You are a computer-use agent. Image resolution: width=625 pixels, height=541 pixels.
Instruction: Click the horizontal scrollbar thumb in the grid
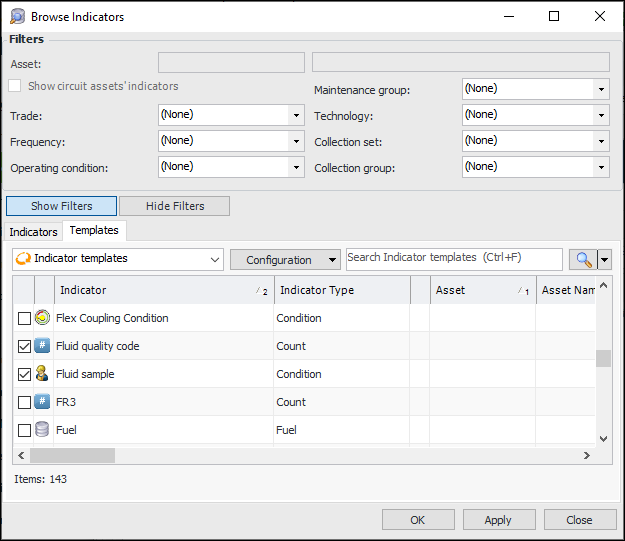point(72,455)
